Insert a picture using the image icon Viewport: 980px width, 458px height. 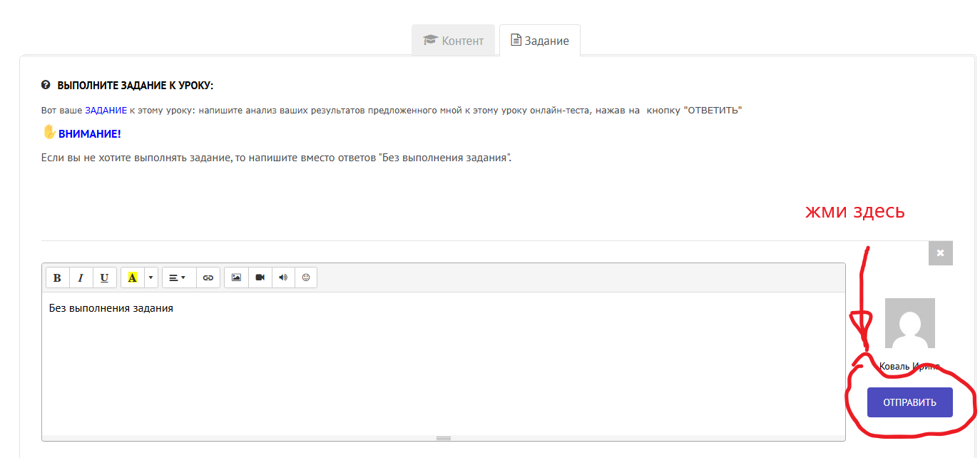(236, 278)
